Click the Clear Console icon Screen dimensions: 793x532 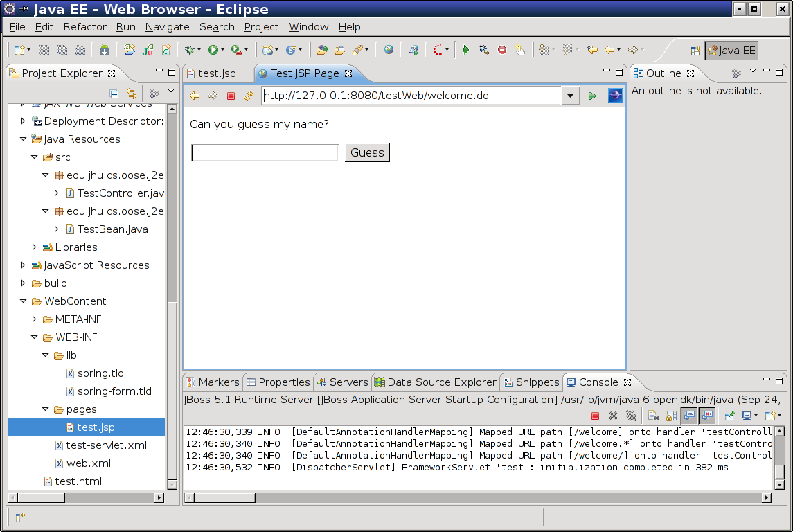(653, 416)
